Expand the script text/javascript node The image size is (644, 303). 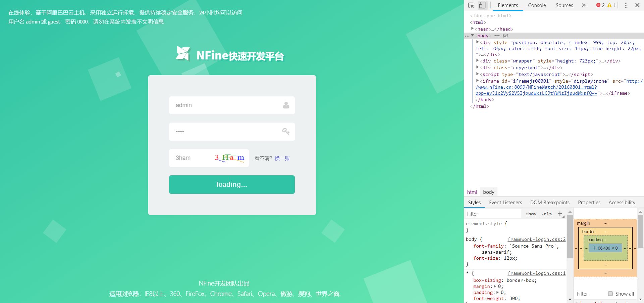[477, 74]
